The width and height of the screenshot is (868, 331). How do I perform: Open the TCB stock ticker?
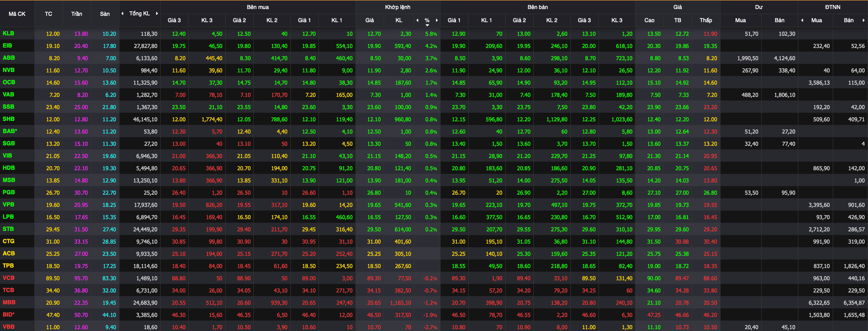click(x=8, y=290)
